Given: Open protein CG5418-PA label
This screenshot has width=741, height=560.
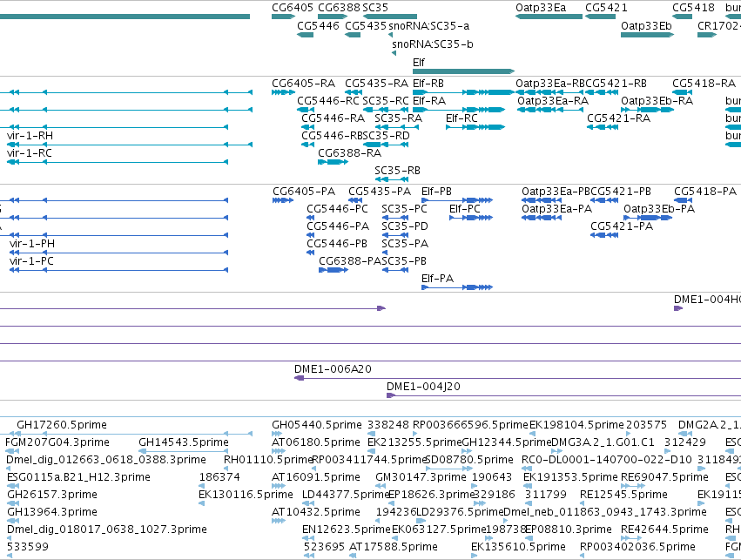Looking at the screenshot, I should (x=705, y=192).
